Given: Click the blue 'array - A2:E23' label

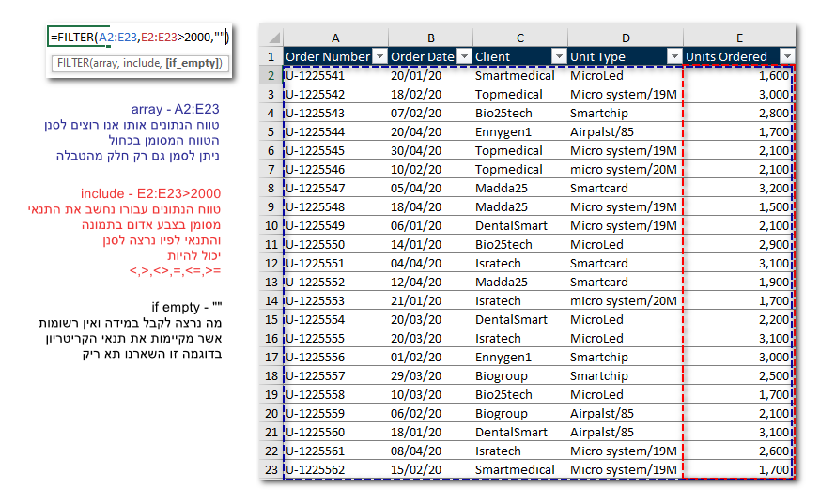Looking at the screenshot, I should tap(176, 109).
